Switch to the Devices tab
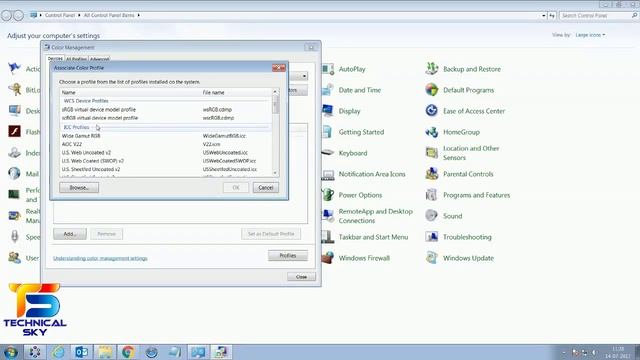 click(x=55, y=59)
